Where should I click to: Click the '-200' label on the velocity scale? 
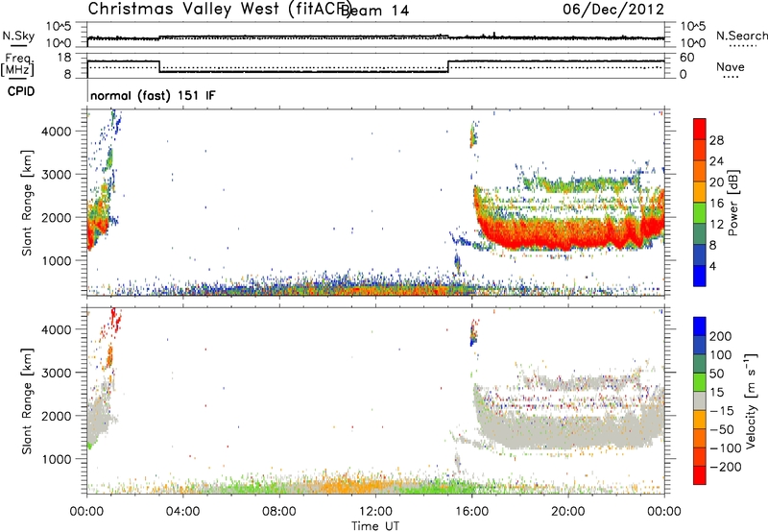[726, 467]
